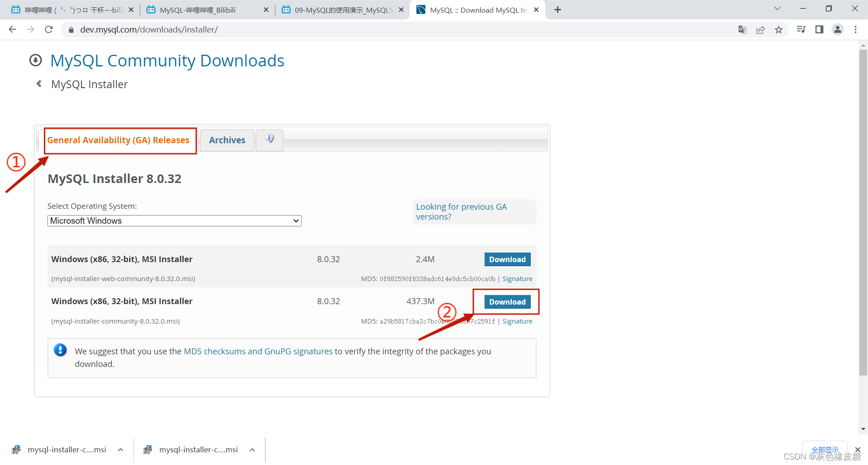
Task: Bookmark this page with the star icon
Action: (778, 30)
